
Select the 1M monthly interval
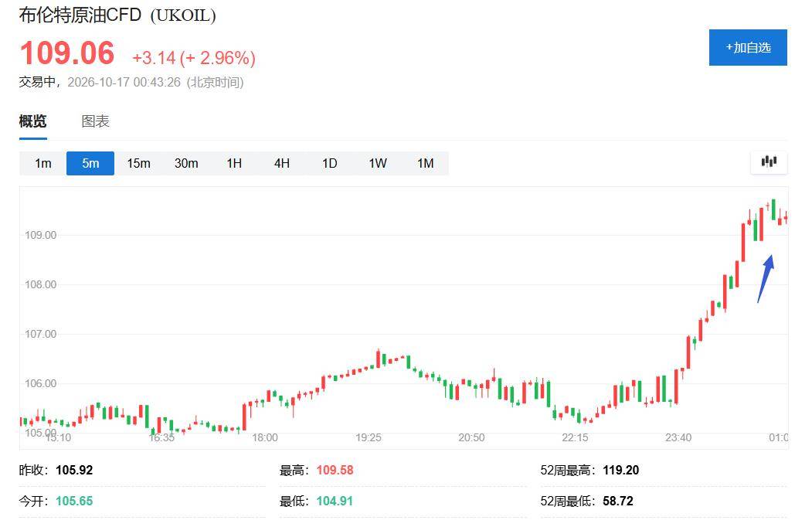[x=426, y=163]
